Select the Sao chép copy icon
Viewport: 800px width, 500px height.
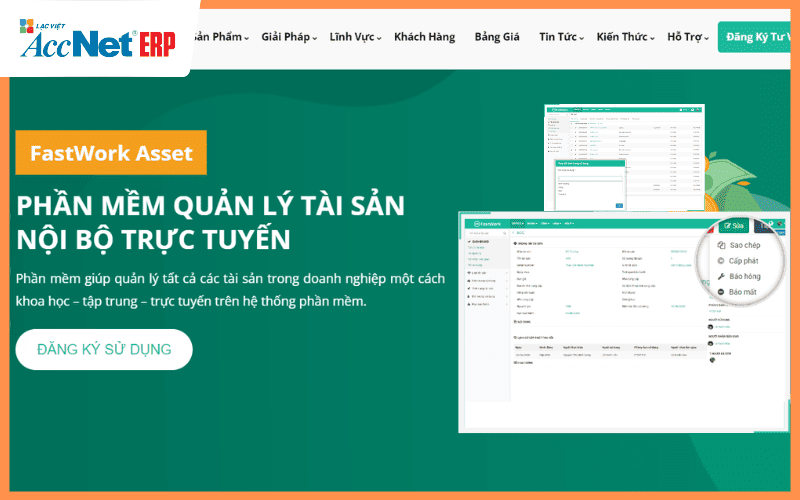(x=721, y=245)
